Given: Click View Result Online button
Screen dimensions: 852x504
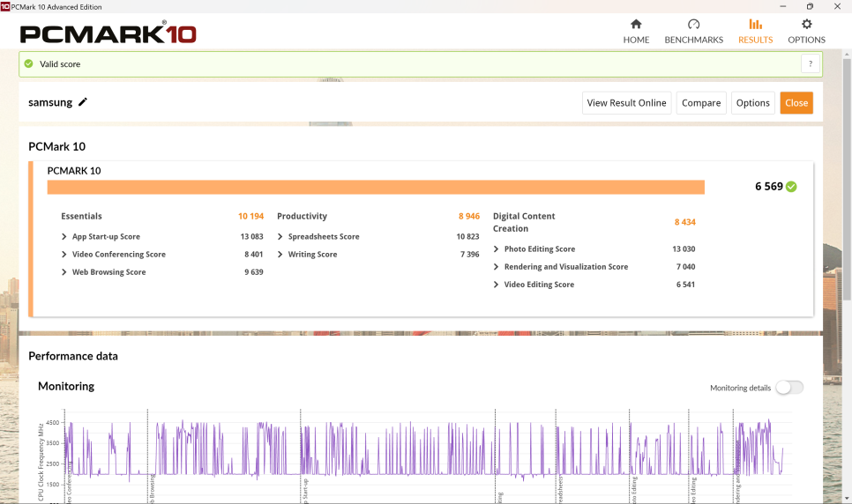Looking at the screenshot, I should tap(626, 102).
